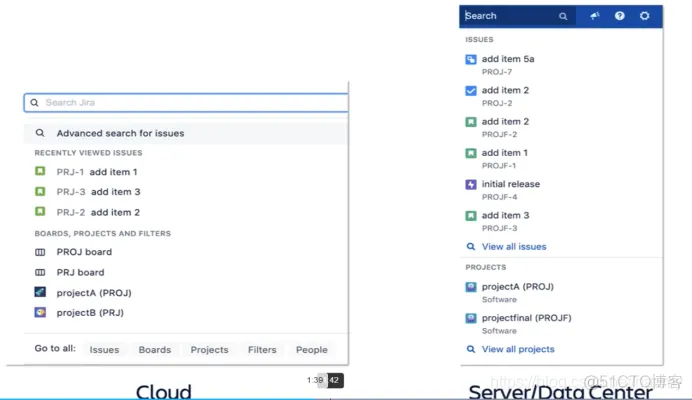Click the epic lightning icon beside initial release
This screenshot has height=400, width=692.
[471, 185]
